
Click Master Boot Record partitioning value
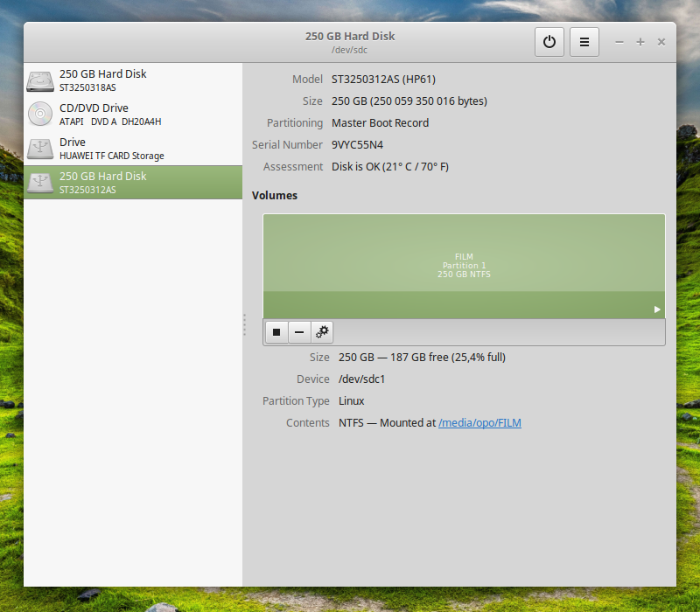coord(380,123)
